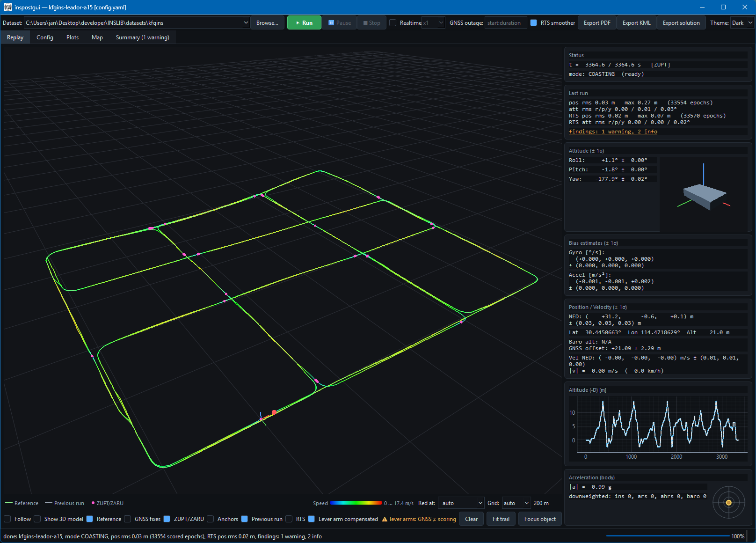The height and width of the screenshot is (543, 756).
Task: Click the inspostgui app icon in title bar
Action: (7, 7)
